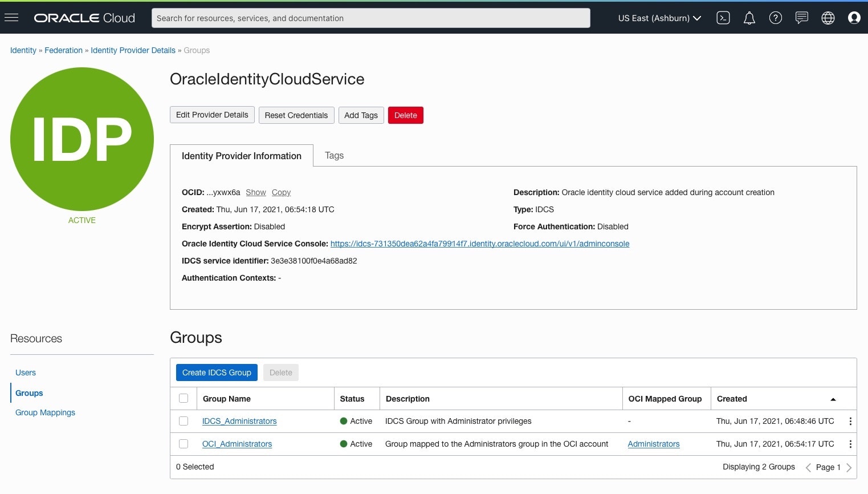The height and width of the screenshot is (494, 868).
Task: Open Cloud Shell developer tools icon
Action: (723, 18)
